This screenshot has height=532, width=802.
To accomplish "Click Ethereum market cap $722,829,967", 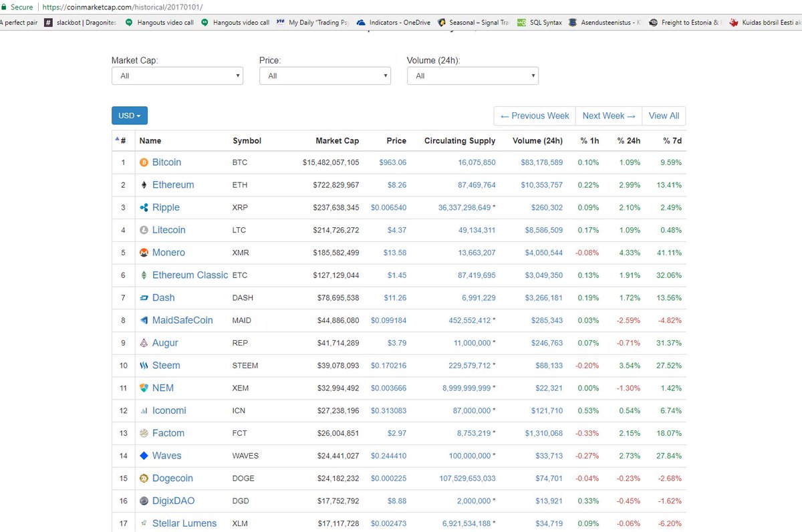I will point(336,185).
